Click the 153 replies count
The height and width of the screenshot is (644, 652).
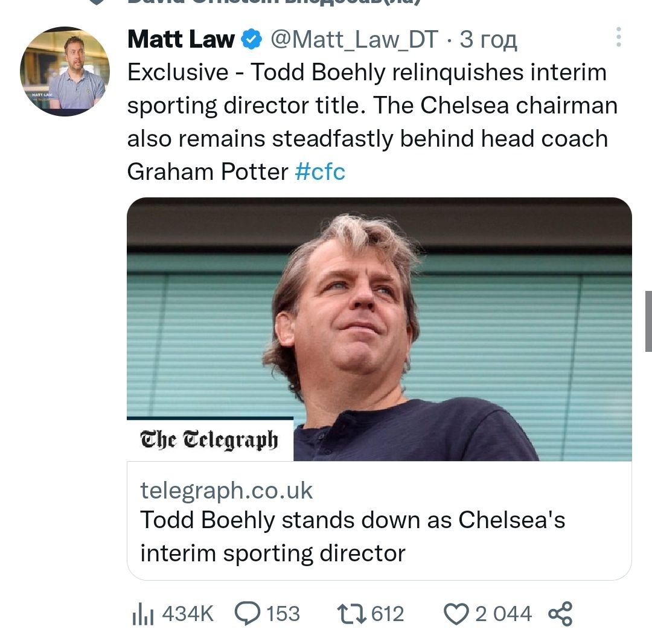click(283, 614)
